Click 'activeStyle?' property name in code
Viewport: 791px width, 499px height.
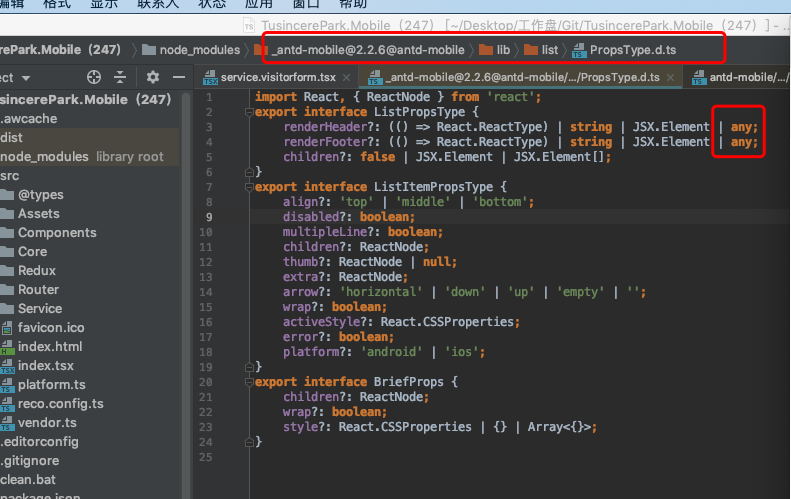(x=327, y=322)
